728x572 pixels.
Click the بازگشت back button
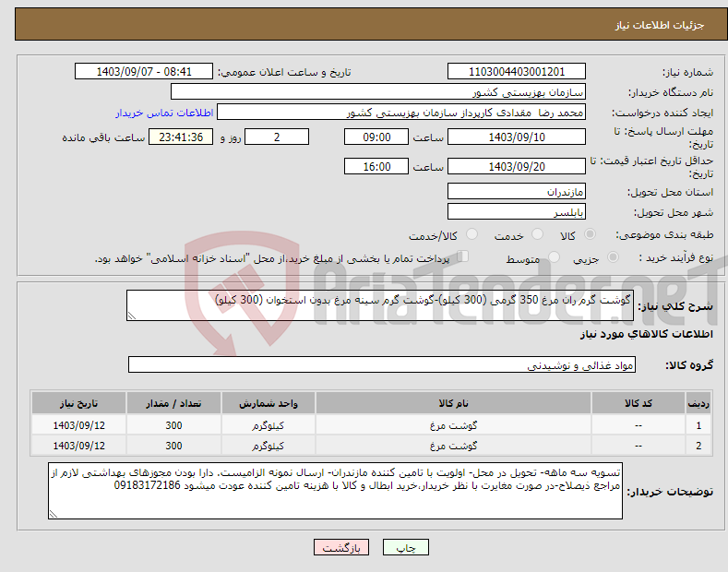(x=341, y=547)
